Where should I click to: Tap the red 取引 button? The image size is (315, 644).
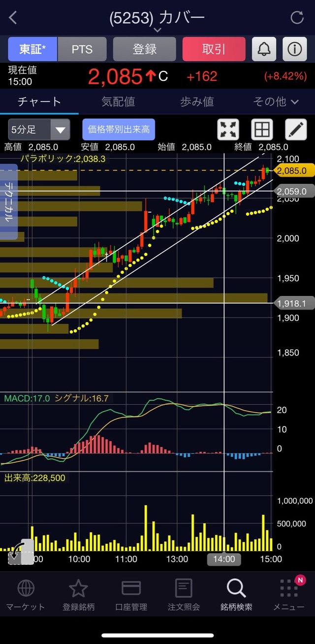(214, 49)
